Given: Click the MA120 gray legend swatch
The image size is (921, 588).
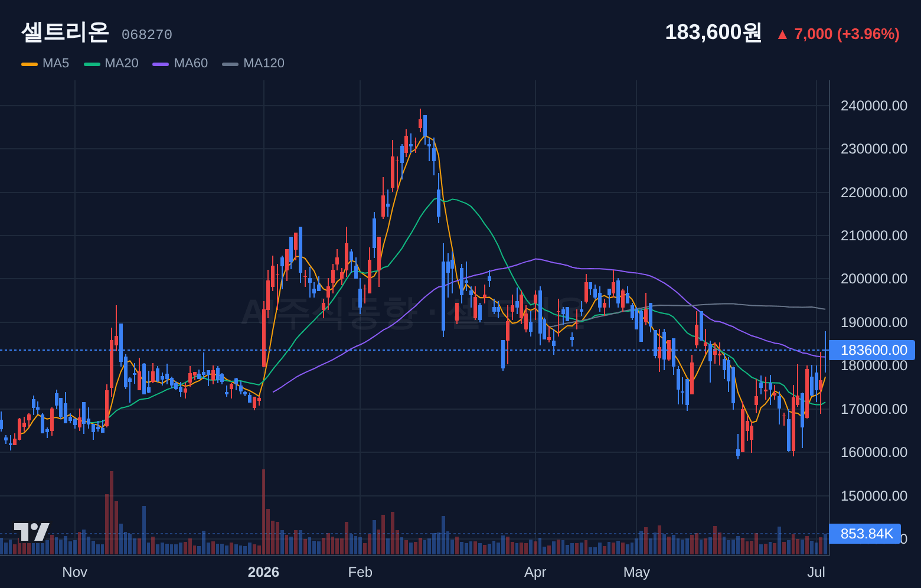Looking at the screenshot, I should click(x=230, y=64).
